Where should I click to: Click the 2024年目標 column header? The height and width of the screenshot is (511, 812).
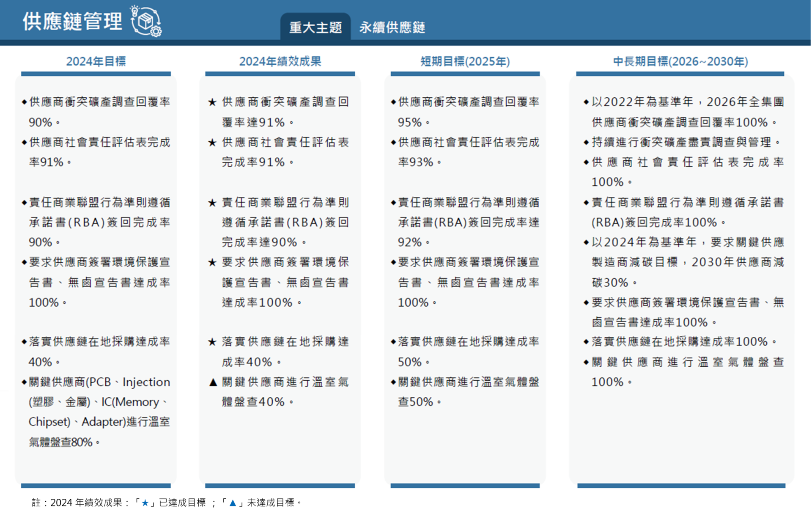[x=96, y=61]
